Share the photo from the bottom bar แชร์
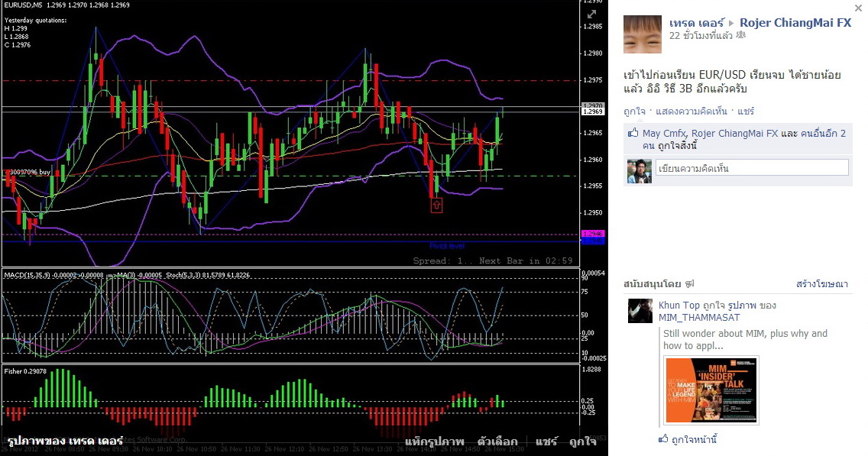 click(546, 441)
